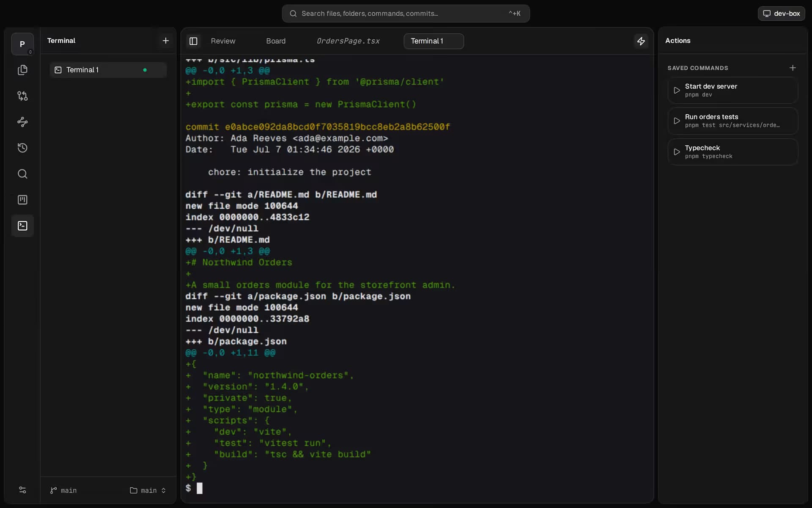Open the project switcher P avatar
This screenshot has height=508, width=812.
[x=22, y=44]
